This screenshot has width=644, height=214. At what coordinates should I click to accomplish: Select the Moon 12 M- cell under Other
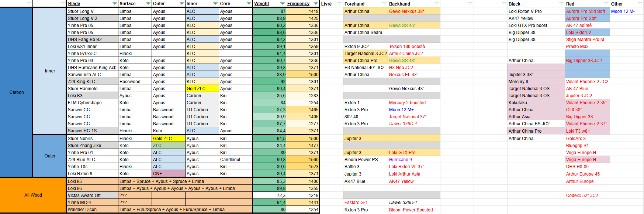(627, 11)
